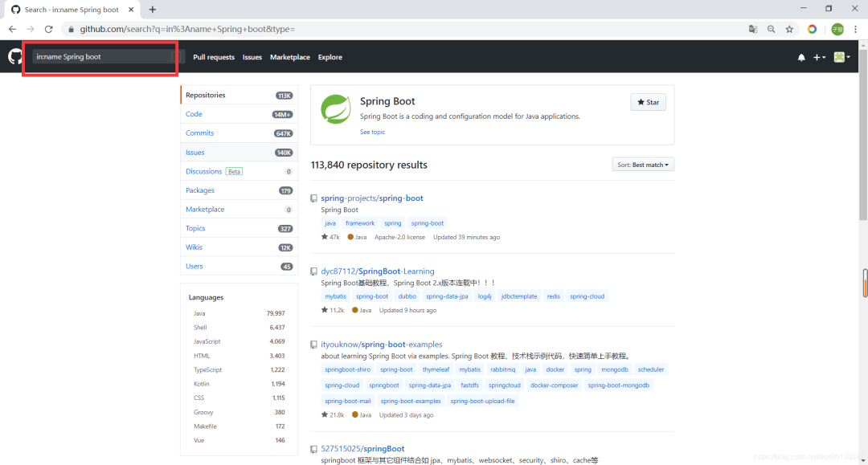This screenshot has height=465, width=868.
Task: Open the GitHub home logo
Action: click(x=15, y=56)
